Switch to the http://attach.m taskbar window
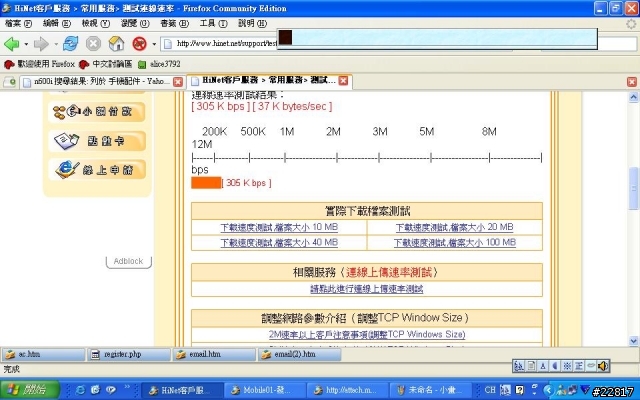This screenshot has height=400, width=640. click(347, 390)
